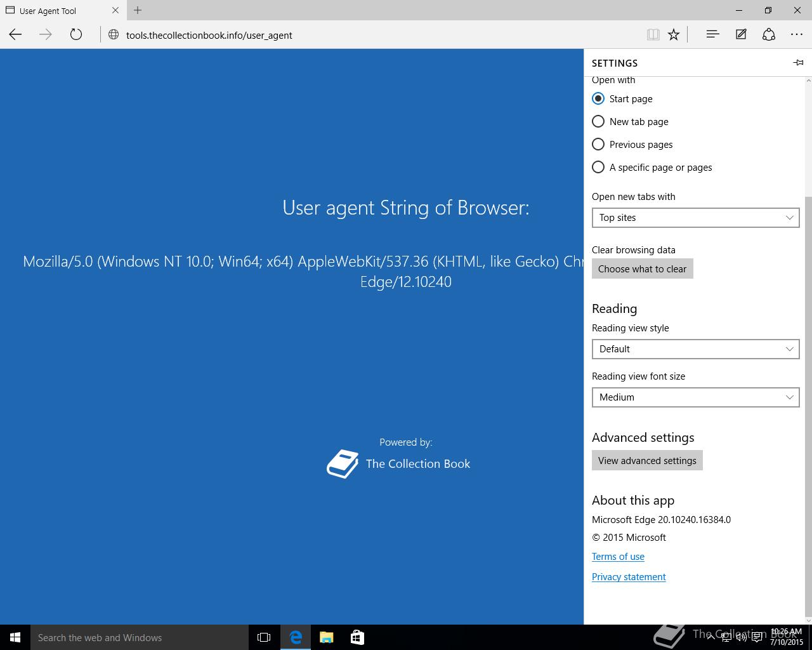Screen dimensions: 812x650
Task: Click the address bar URL
Action: click(x=209, y=35)
